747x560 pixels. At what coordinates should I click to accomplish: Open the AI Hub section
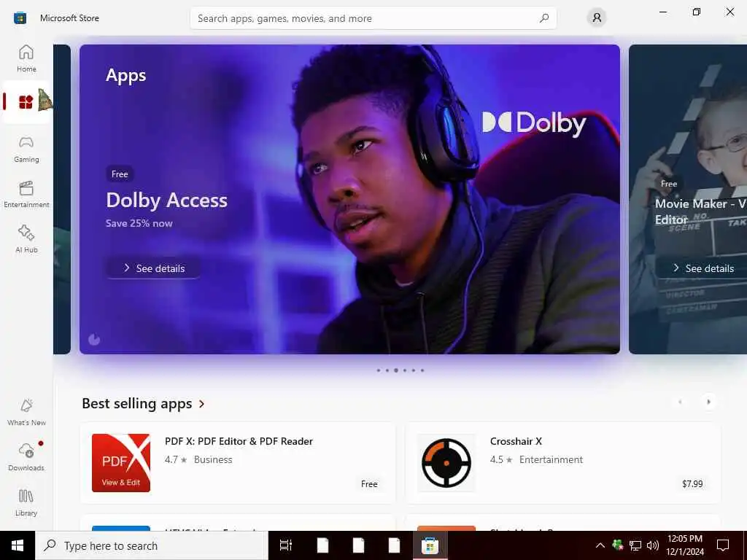click(x=26, y=239)
